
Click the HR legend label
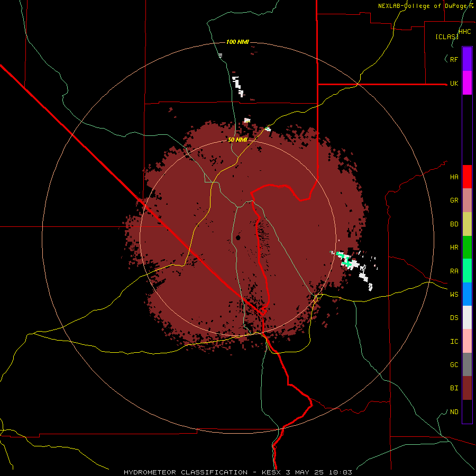(454, 248)
